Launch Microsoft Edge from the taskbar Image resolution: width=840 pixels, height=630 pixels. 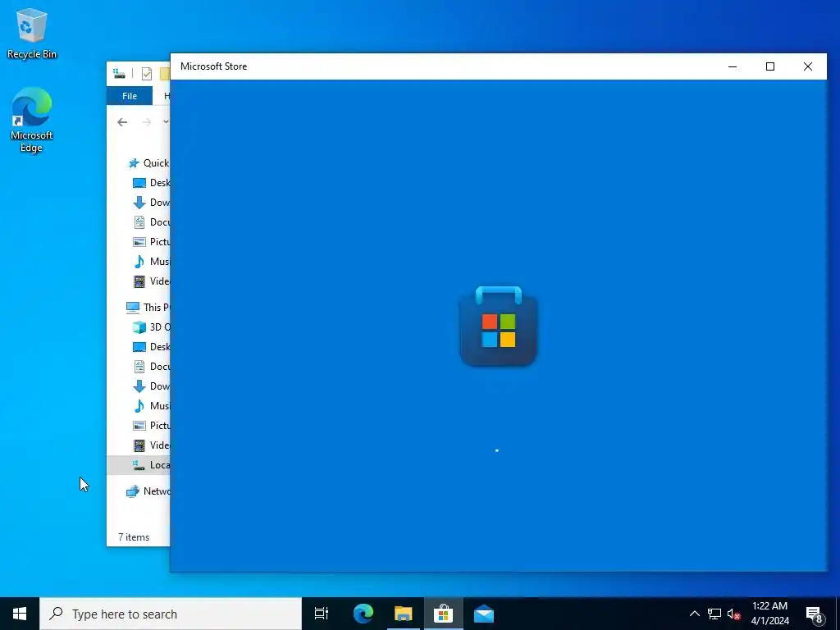click(363, 614)
